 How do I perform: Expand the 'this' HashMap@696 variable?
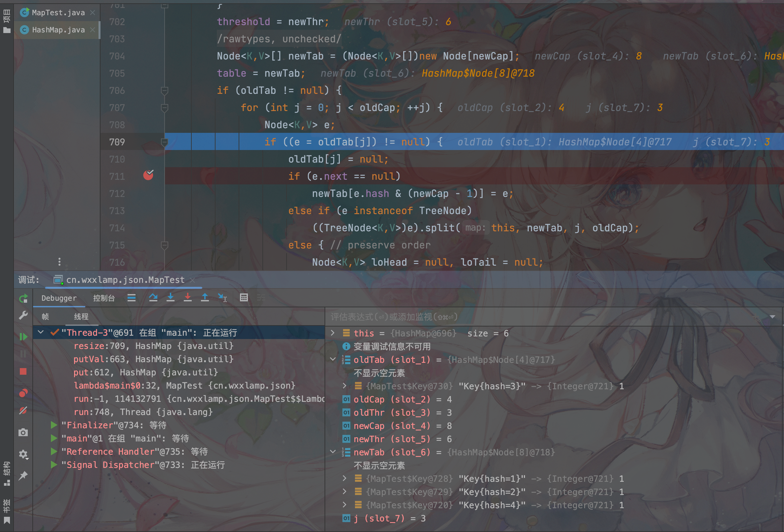333,333
